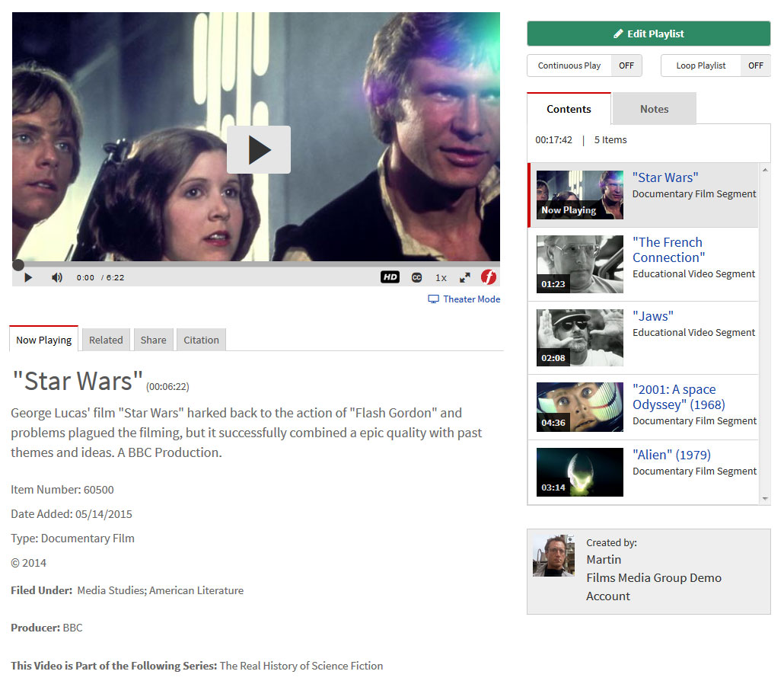
Task: Click the playlist scrollbar up arrow
Action: [x=765, y=170]
